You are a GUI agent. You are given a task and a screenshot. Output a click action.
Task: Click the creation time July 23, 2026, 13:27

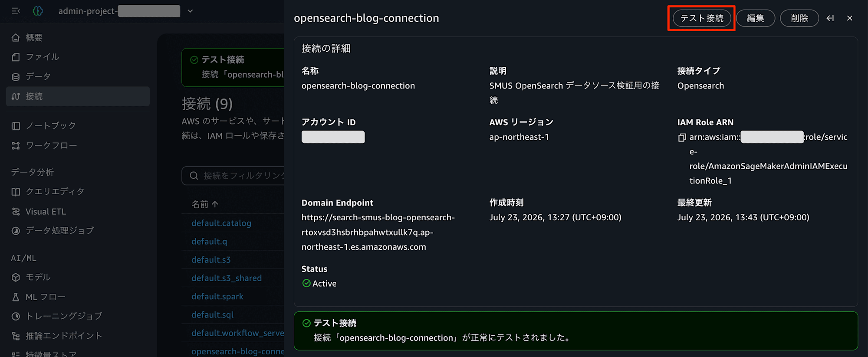tap(555, 217)
